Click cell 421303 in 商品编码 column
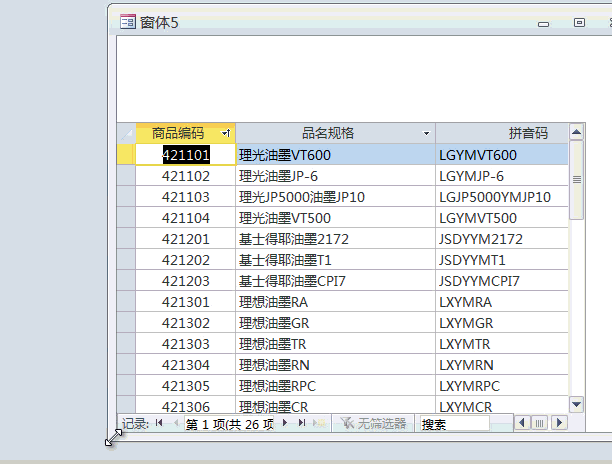 coord(186,344)
